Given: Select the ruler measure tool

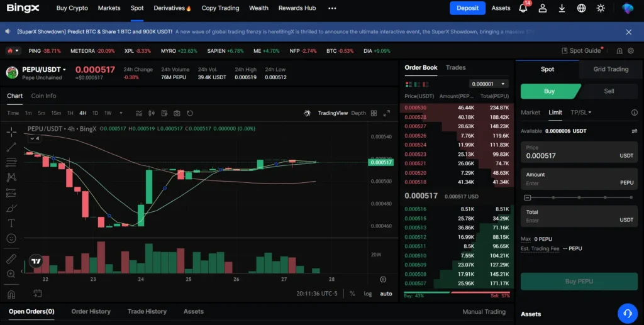Looking at the screenshot, I should coord(11,258).
